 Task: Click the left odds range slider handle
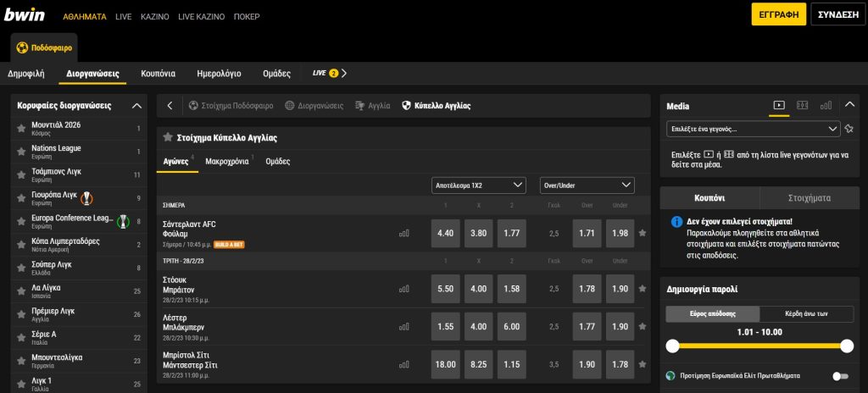(x=672, y=346)
